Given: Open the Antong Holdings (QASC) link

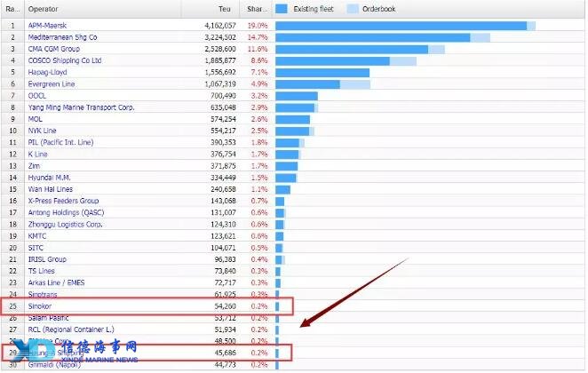Looking at the screenshot, I should (x=66, y=212).
